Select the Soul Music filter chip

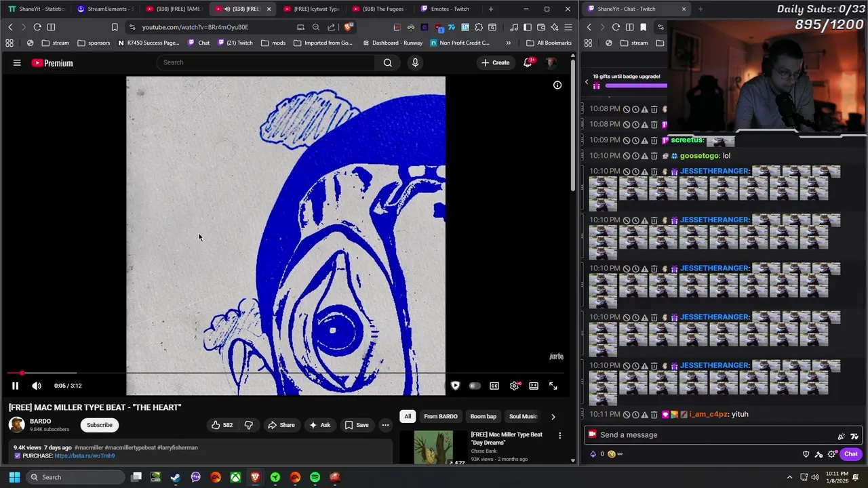point(523,416)
